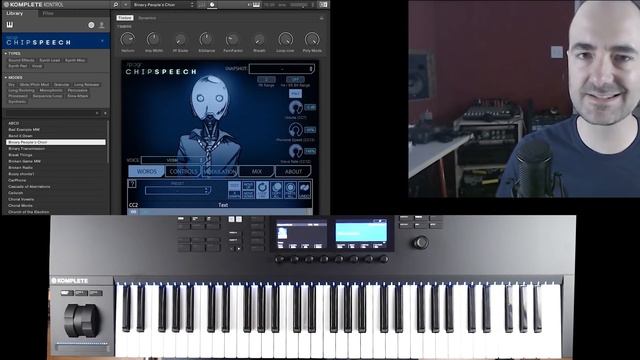
Task: Click the question mark help icon
Action: 132,184
